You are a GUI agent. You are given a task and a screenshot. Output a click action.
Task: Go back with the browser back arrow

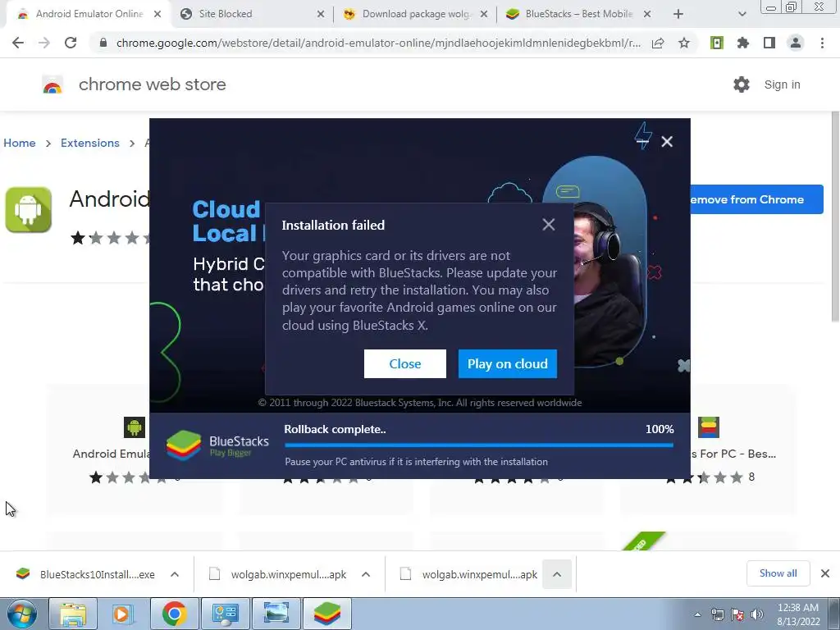18,43
